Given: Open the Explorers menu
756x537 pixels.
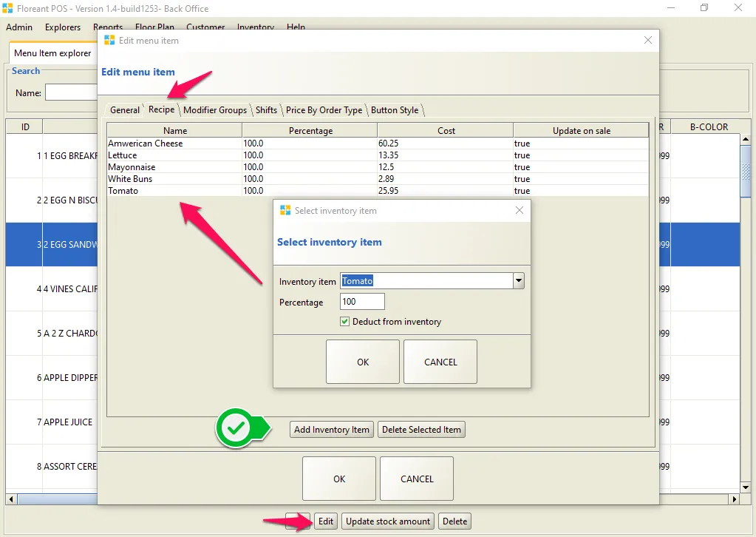Looking at the screenshot, I should tap(63, 27).
